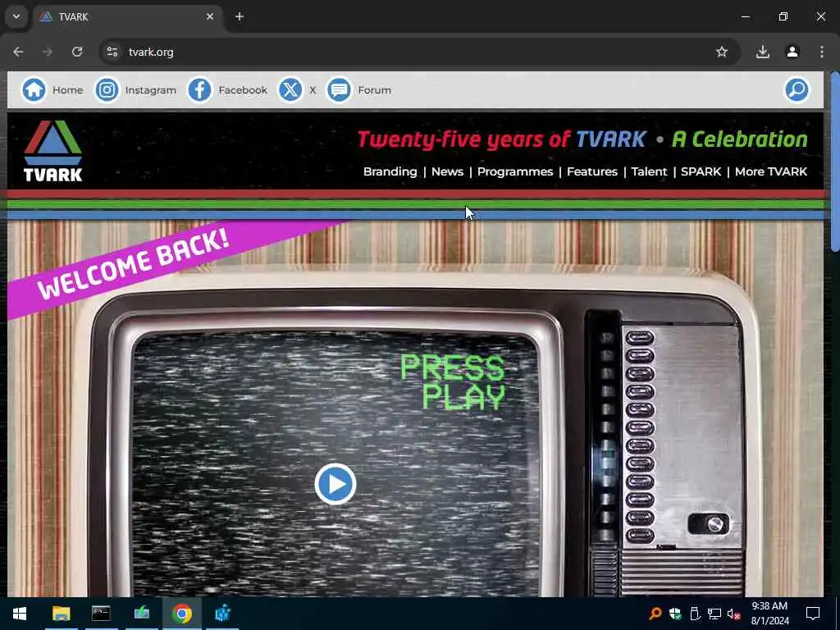Image resolution: width=840 pixels, height=630 pixels.
Task: Open Windows Security shield tray icon
Action: coord(675,614)
